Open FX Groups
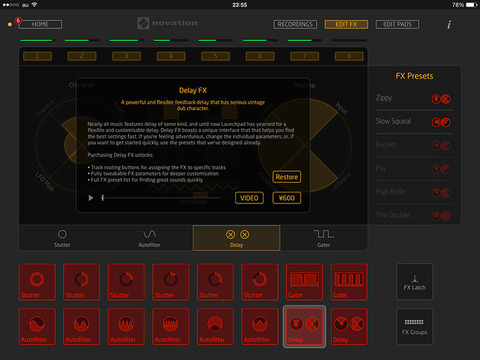This screenshot has height=360, width=480. (414, 326)
